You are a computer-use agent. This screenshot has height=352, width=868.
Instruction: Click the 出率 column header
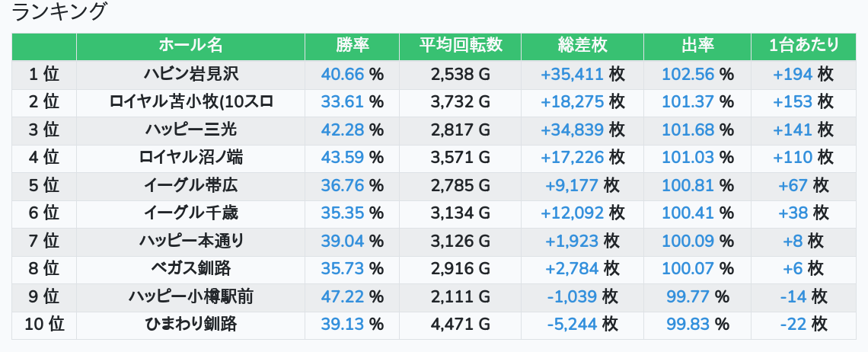pyautogui.click(x=697, y=46)
